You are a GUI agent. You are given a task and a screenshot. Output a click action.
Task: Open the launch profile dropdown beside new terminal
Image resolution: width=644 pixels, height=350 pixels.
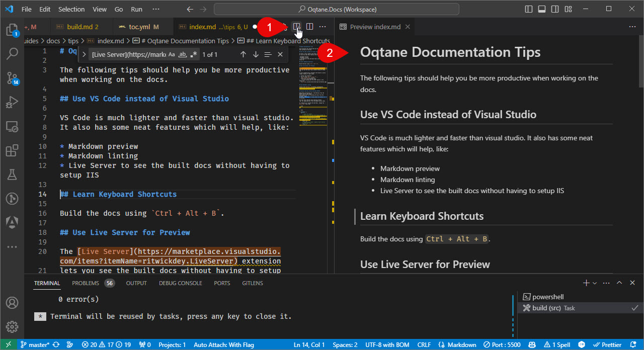tap(595, 283)
